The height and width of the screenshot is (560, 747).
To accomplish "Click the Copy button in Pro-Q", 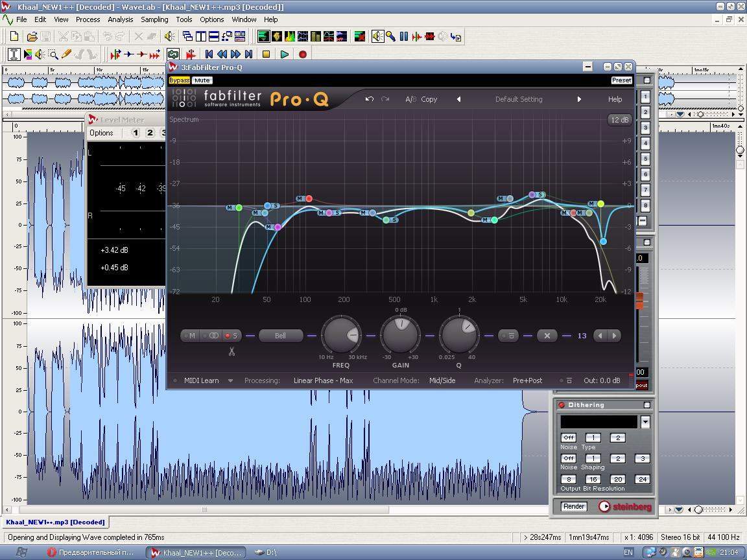I will tap(429, 99).
